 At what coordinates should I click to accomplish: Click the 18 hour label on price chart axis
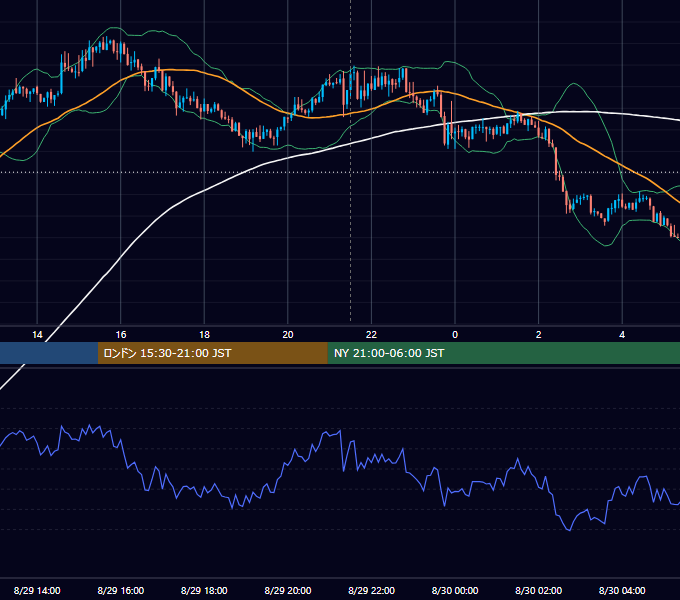coord(204,335)
